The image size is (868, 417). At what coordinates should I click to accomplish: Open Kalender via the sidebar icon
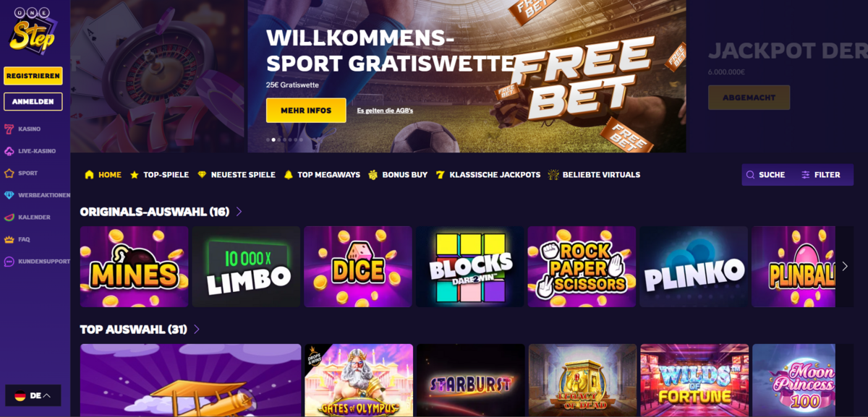(9, 217)
